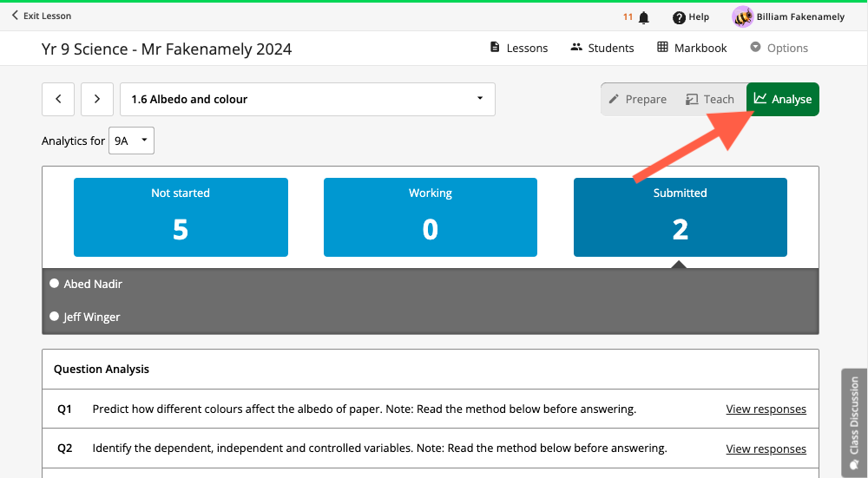Click the Exit Lesson link
This screenshot has height=478, width=868.
(42, 16)
